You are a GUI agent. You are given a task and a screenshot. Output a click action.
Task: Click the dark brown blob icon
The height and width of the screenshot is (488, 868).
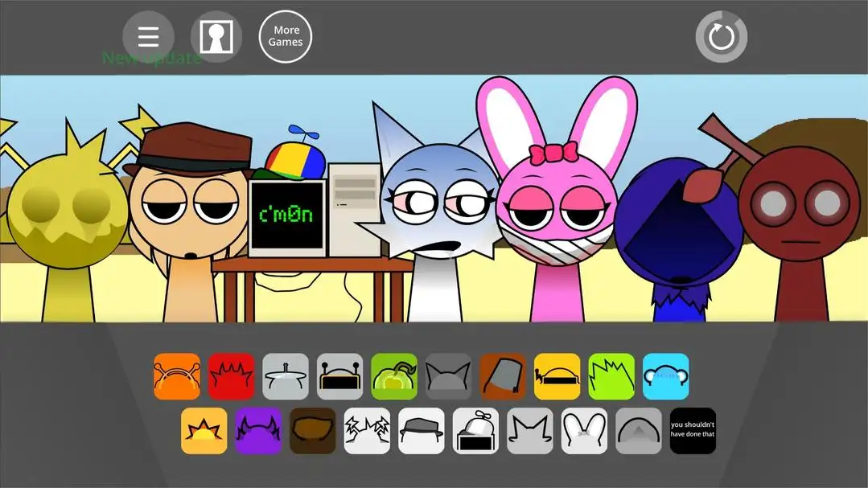(312, 431)
